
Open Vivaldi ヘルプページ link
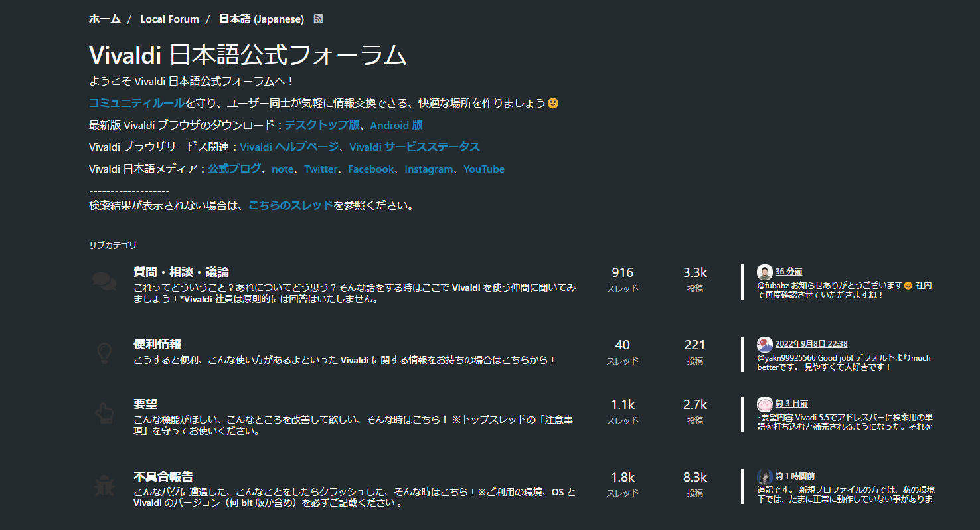pyautogui.click(x=289, y=147)
